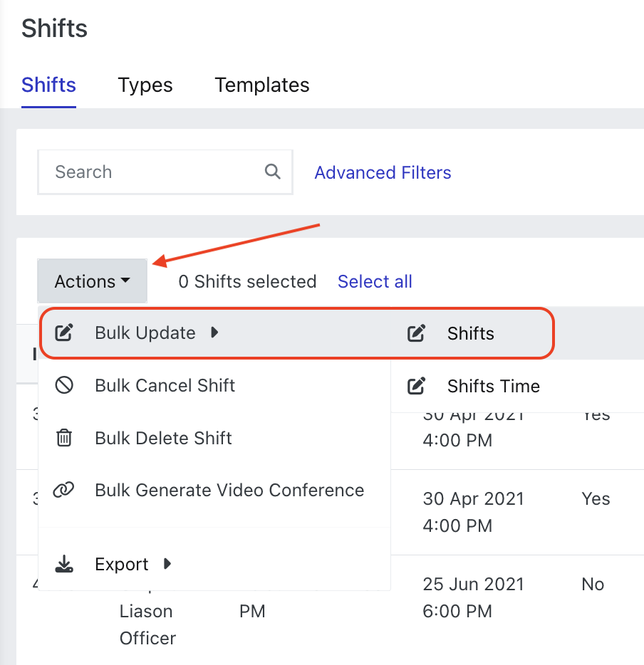
Task: Click the Select all link
Action: [x=375, y=282]
